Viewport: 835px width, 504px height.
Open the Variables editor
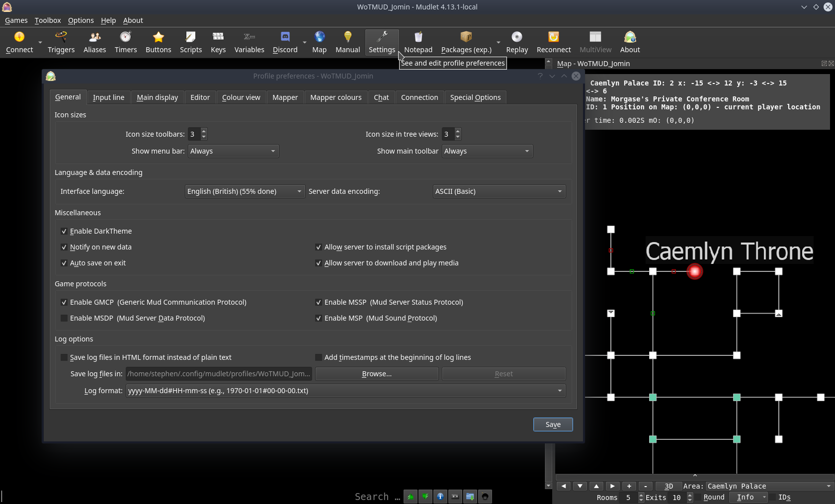pos(250,42)
